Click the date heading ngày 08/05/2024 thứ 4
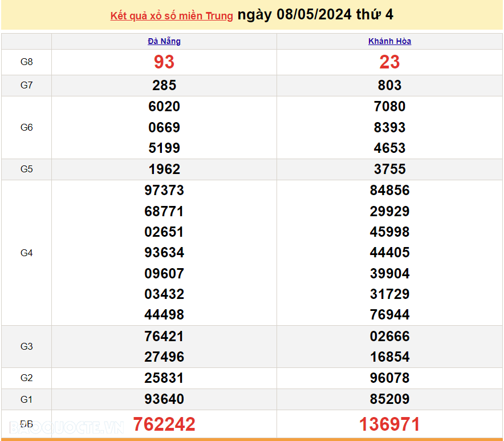Screen dimensions: 504x441 [x=315, y=14]
